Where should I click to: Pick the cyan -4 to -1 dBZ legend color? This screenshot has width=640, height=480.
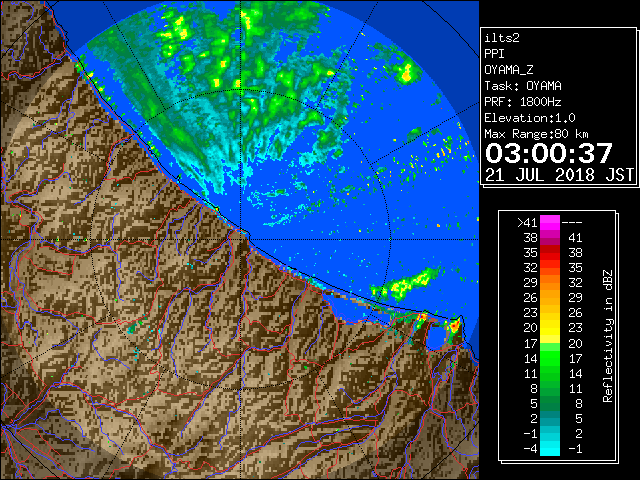pos(550,448)
